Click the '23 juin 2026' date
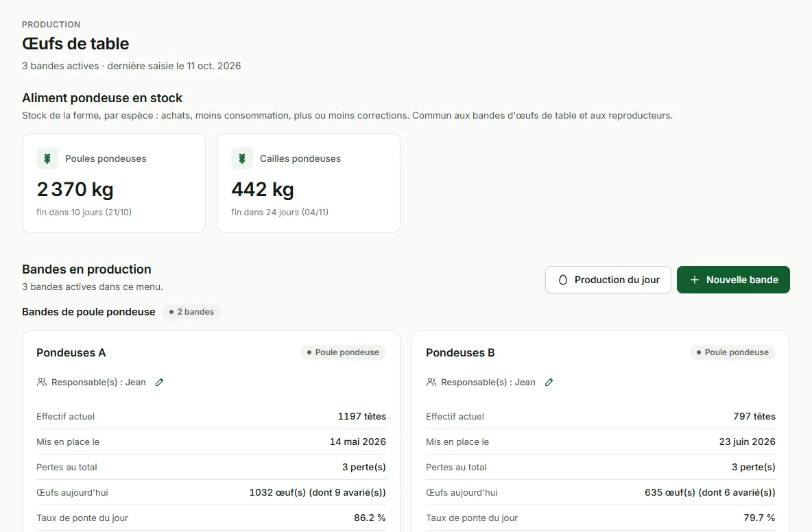 [x=748, y=442]
